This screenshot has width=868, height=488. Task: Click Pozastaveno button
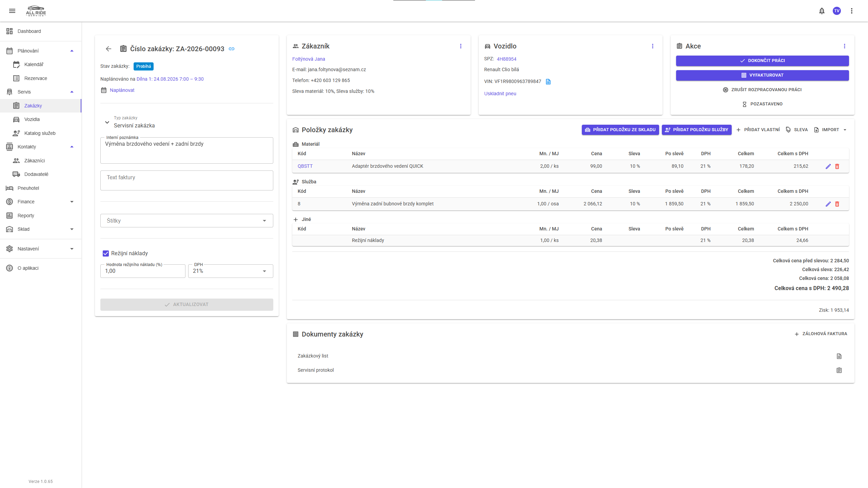coord(762,104)
